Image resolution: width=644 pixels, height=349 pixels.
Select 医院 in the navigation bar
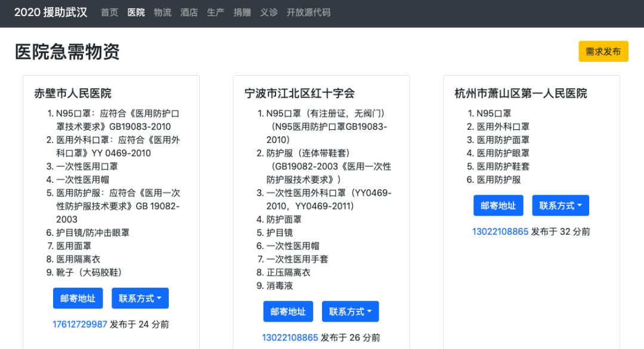coord(135,12)
